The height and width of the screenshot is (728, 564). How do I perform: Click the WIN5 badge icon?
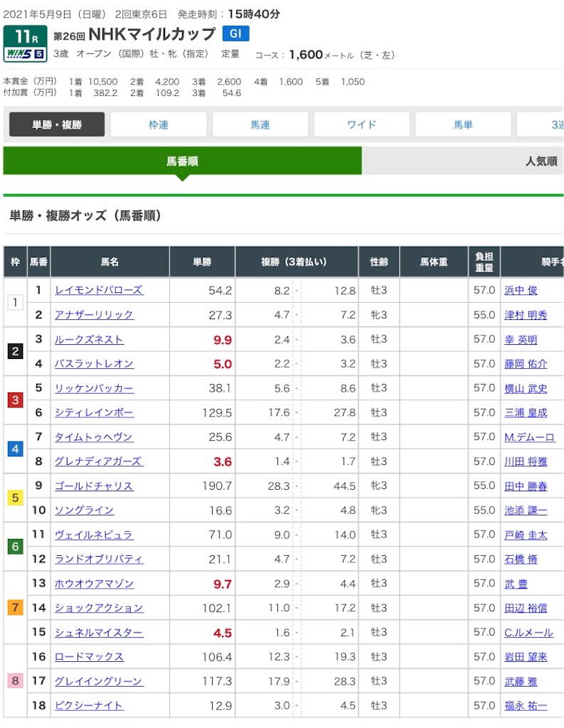click(x=26, y=54)
